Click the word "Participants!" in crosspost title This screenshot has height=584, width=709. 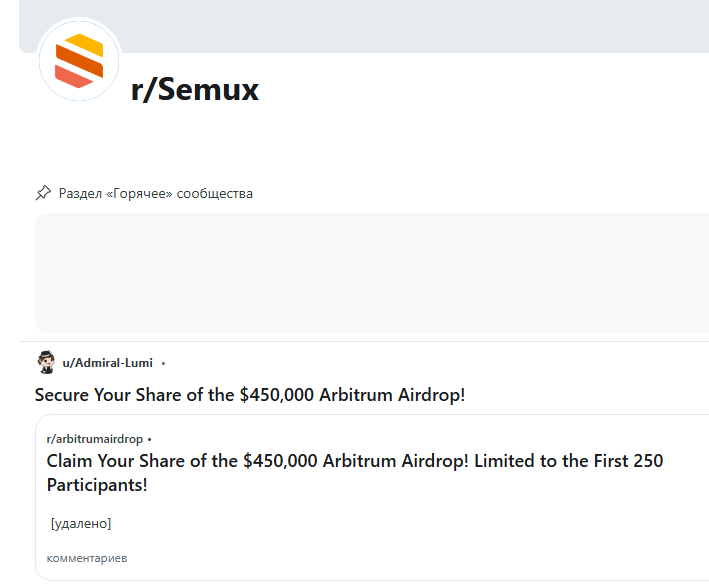97,485
